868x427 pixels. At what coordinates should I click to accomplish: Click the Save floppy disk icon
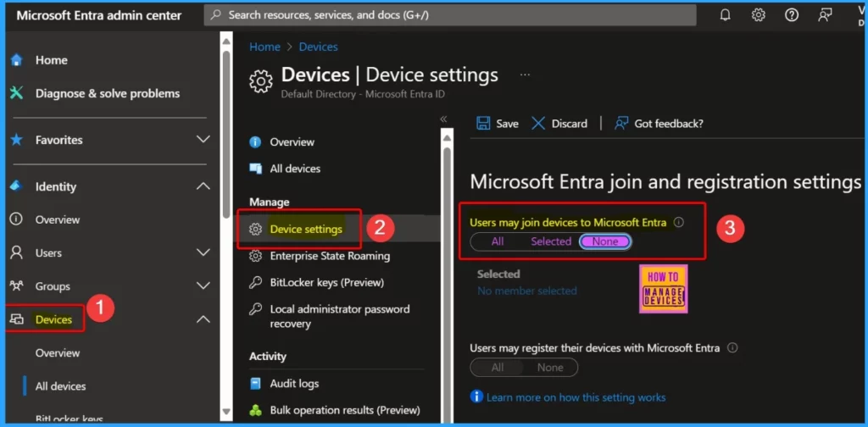483,124
